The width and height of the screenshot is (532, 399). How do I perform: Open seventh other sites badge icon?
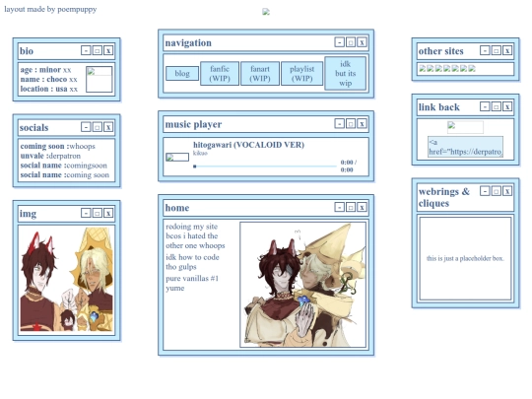(x=472, y=69)
